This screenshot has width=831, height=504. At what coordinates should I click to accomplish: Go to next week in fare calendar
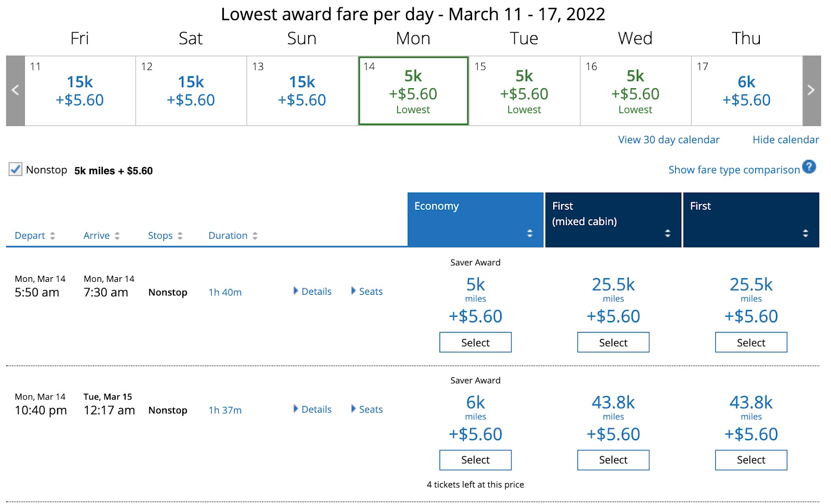(x=811, y=90)
